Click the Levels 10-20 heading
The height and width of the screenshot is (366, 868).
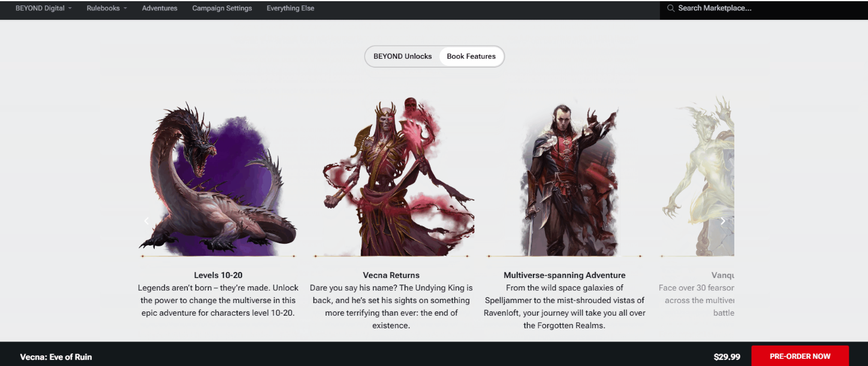218,276
